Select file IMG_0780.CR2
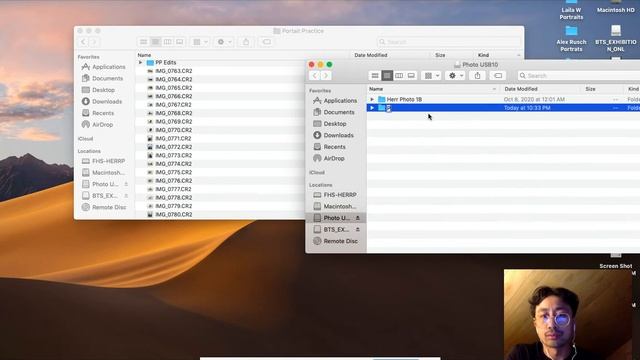Image resolution: width=640 pixels, height=360 pixels. pos(173,214)
